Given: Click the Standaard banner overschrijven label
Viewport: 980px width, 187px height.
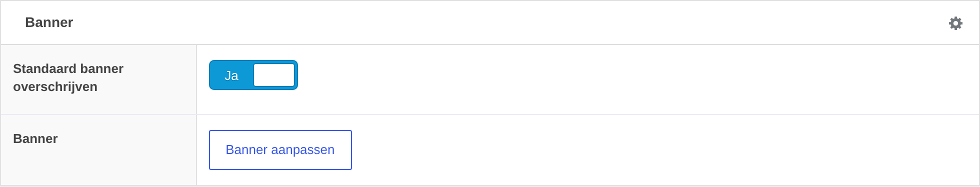Looking at the screenshot, I should pyautogui.click(x=68, y=77).
